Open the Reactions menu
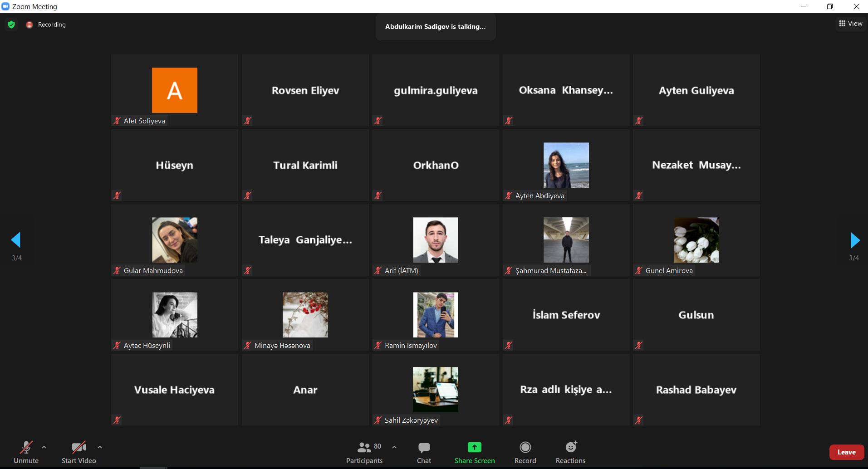 (571, 452)
